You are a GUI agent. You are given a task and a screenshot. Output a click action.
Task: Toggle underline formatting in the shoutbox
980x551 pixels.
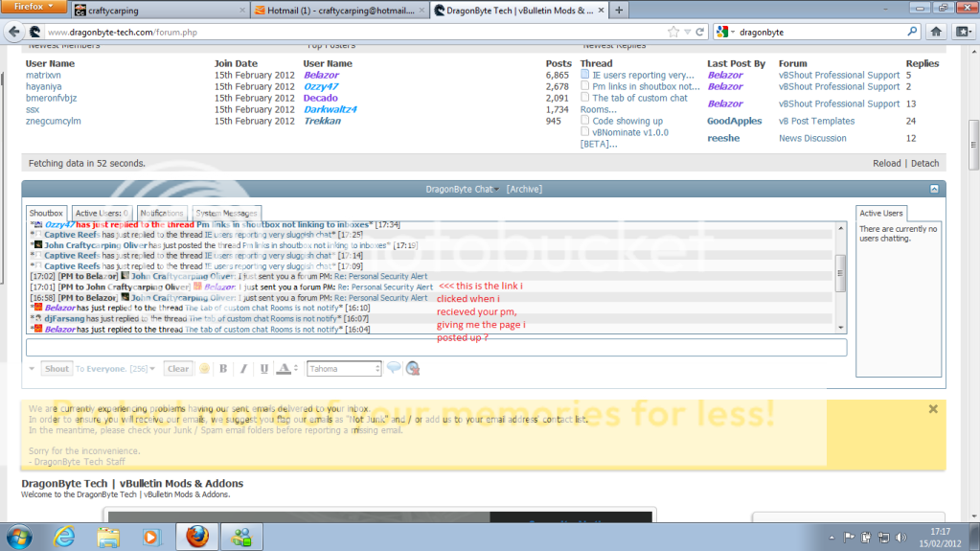[x=263, y=368]
